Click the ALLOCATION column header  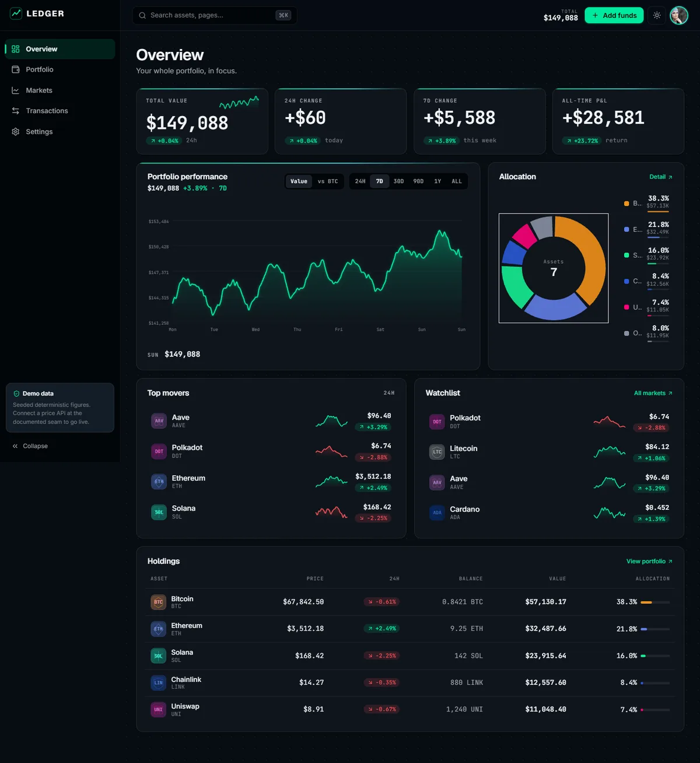[652, 579]
